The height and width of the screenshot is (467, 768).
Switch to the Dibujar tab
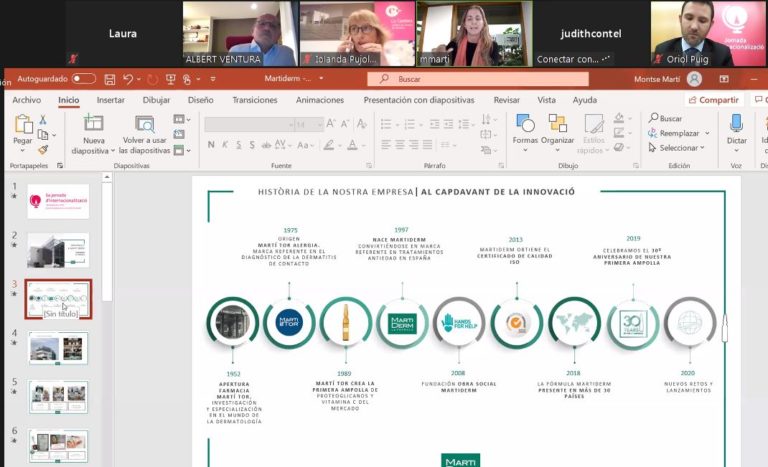pos(156,100)
